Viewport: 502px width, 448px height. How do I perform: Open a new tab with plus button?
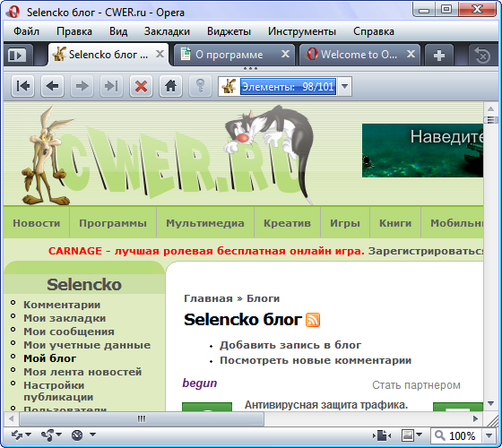pyautogui.click(x=439, y=56)
